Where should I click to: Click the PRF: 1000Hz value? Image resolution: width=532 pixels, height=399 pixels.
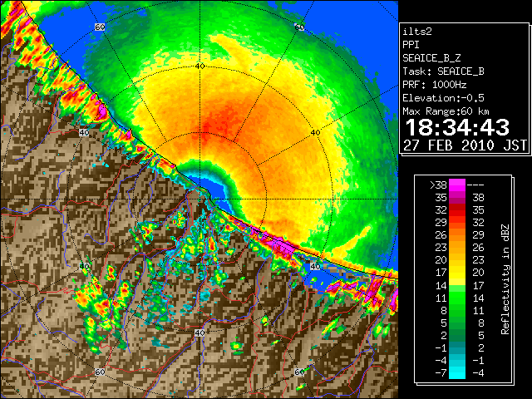click(434, 85)
